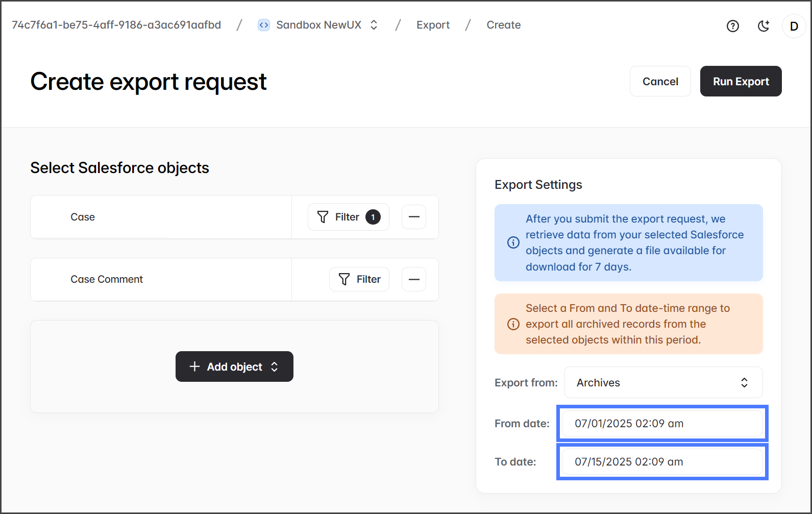The height and width of the screenshot is (514, 812).
Task: Toggle dark mode moon icon
Action: point(764,26)
